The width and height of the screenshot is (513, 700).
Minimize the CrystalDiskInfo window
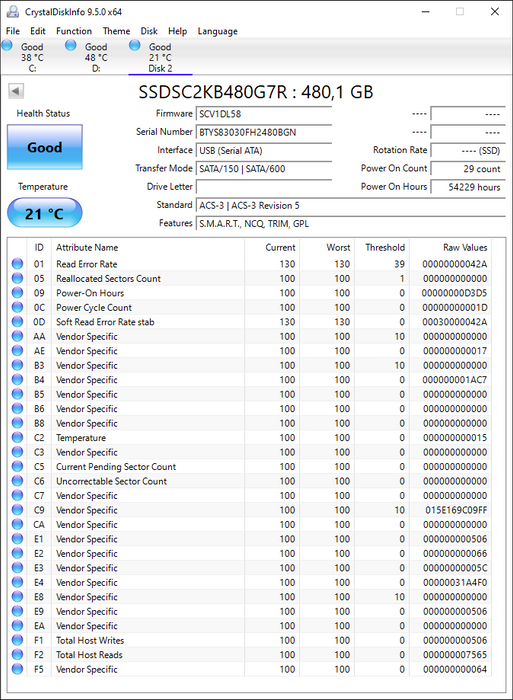click(x=425, y=12)
